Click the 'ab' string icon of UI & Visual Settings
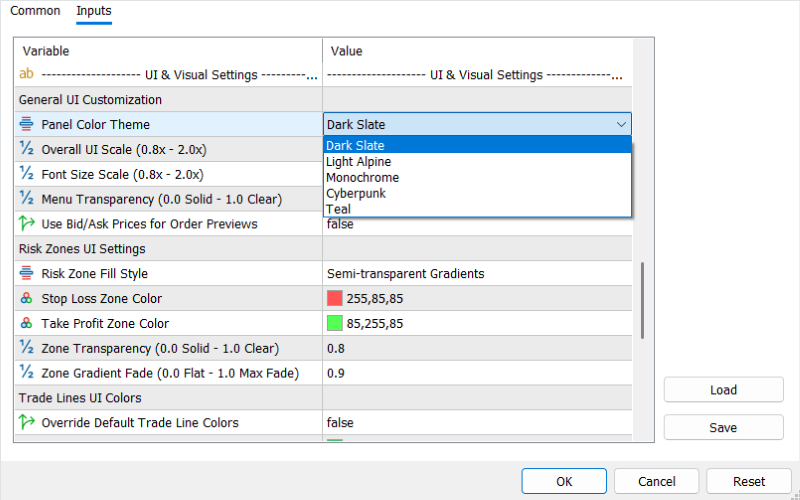Image resolution: width=800 pixels, height=500 pixels. 27,74
